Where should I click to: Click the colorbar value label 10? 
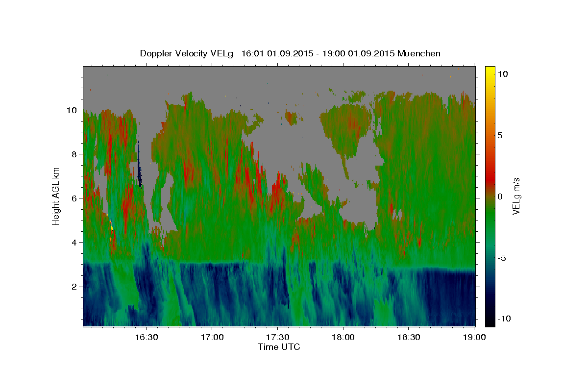click(503, 74)
